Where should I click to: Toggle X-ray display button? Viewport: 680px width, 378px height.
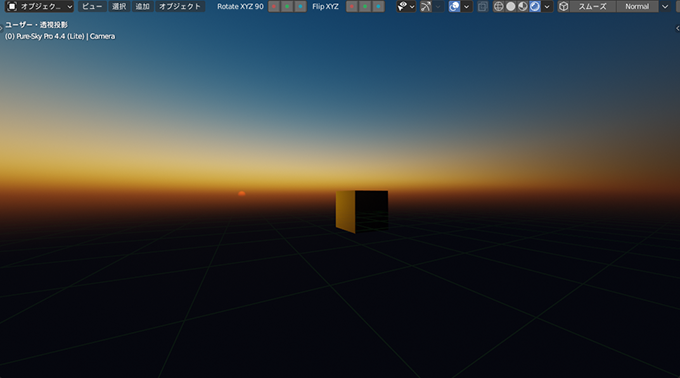click(x=483, y=7)
